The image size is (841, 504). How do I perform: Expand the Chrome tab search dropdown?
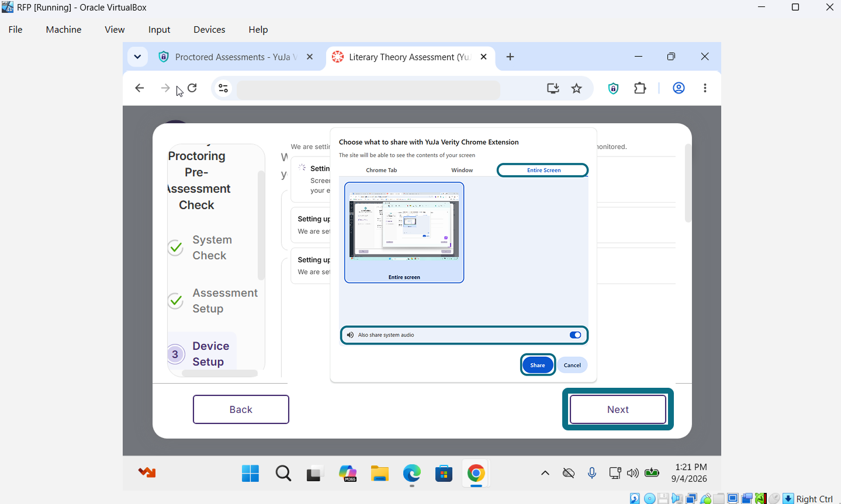pos(137,57)
